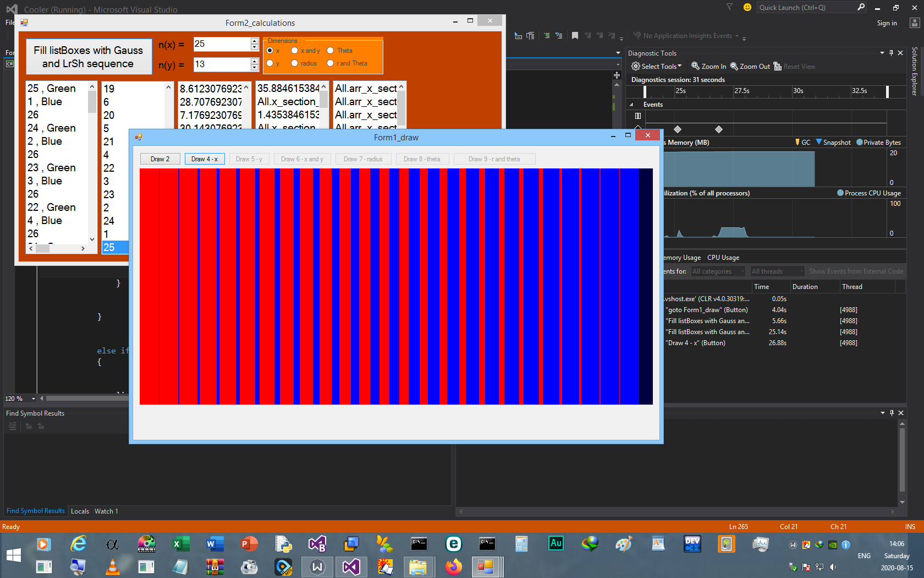Viewport: 924px width, 578px height.
Task: Select the highlighted '25' item in the second listbox
Action: click(x=116, y=247)
